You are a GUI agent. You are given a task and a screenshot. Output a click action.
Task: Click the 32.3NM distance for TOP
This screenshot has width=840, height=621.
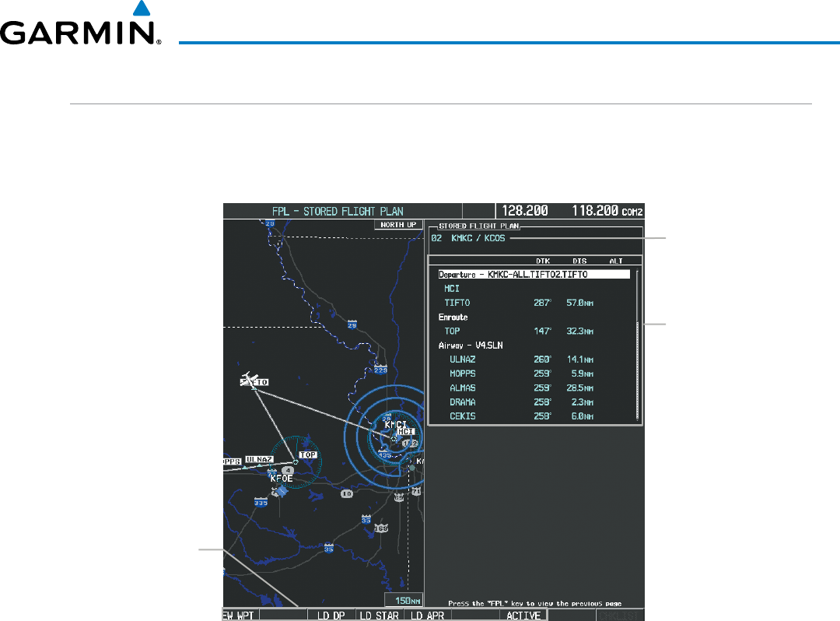tap(579, 332)
